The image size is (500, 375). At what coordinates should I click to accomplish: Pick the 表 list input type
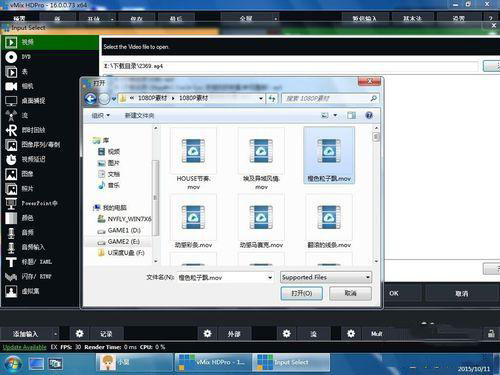click(x=50, y=72)
